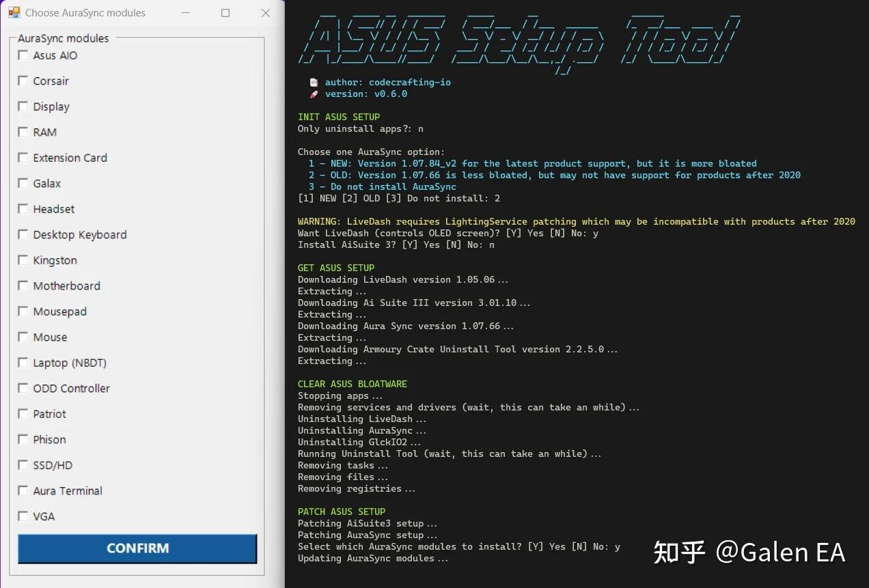Click the 'Downloading LiveDash version 1.05.06' line
Viewport: 869px width, 588px height.
403,279
